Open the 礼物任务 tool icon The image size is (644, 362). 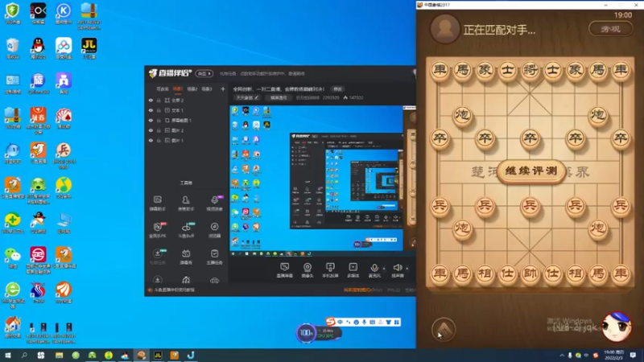click(157, 257)
